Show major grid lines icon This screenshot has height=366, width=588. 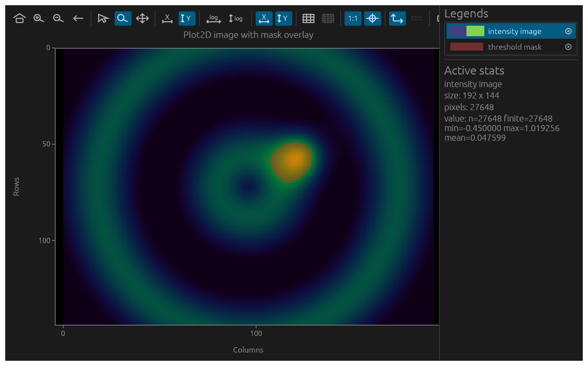coord(308,18)
